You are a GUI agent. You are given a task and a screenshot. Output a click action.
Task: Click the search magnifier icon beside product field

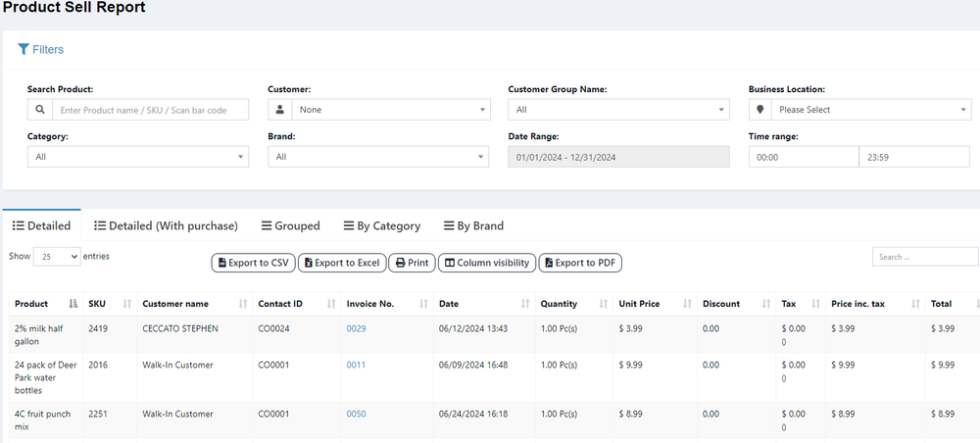coord(39,111)
